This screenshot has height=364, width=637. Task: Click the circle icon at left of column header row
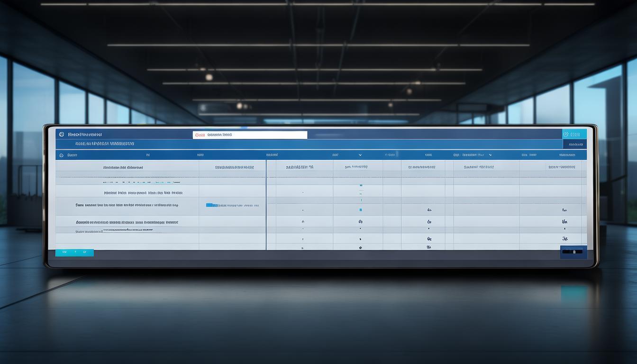click(61, 155)
